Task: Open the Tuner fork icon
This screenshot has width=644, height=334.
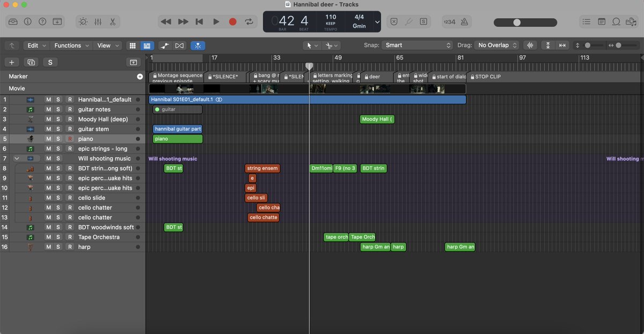Action: tap(408, 22)
